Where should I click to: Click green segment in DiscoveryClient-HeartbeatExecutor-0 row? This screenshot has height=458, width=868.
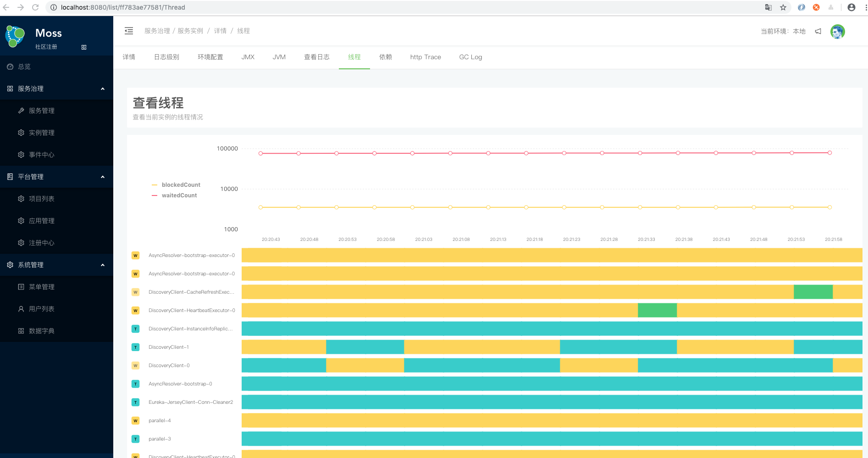point(657,310)
